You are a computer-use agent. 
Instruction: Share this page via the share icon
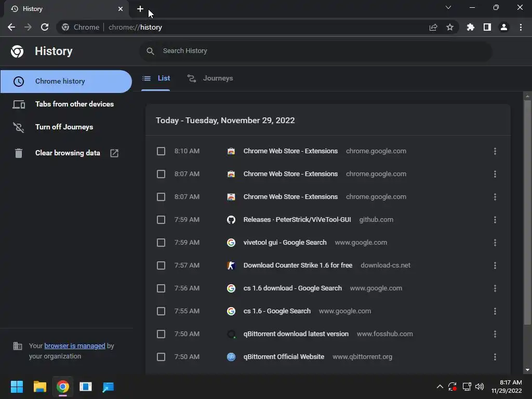pyautogui.click(x=433, y=27)
